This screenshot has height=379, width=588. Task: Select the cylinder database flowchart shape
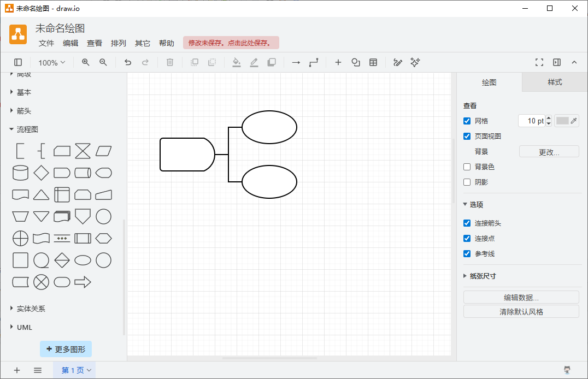point(20,173)
